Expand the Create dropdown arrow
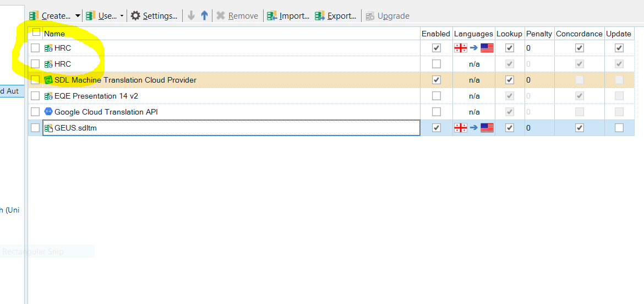The image size is (644, 304). [x=78, y=16]
